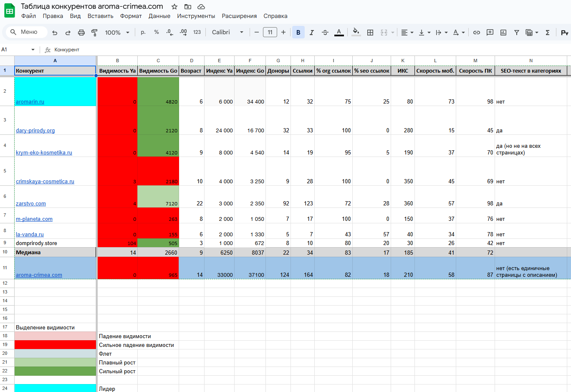Add a comment
The image size is (571, 392).
pyautogui.click(x=490, y=32)
